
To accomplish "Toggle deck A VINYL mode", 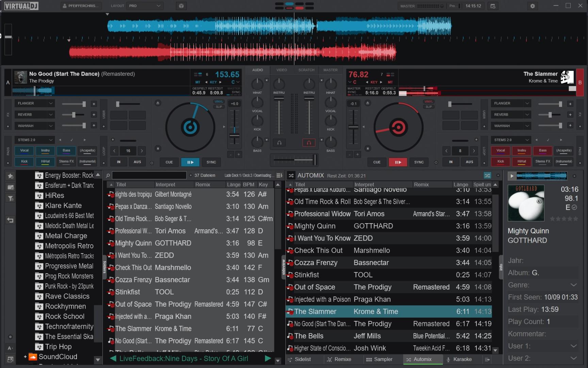I will click(219, 102).
